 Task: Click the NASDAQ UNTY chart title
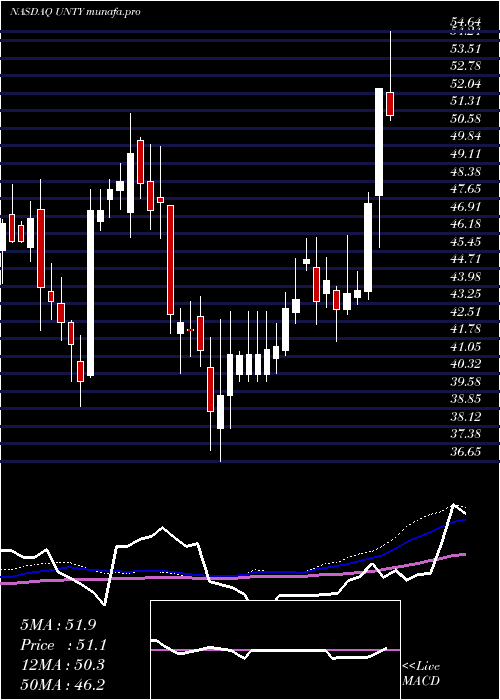pyautogui.click(x=75, y=12)
